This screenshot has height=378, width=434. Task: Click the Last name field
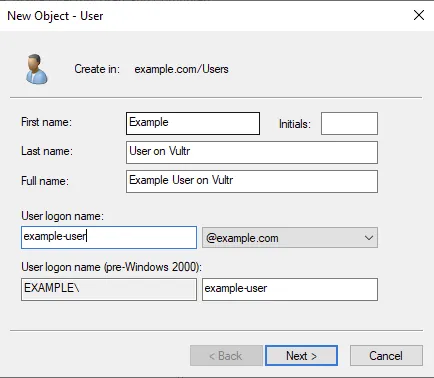tap(252, 152)
